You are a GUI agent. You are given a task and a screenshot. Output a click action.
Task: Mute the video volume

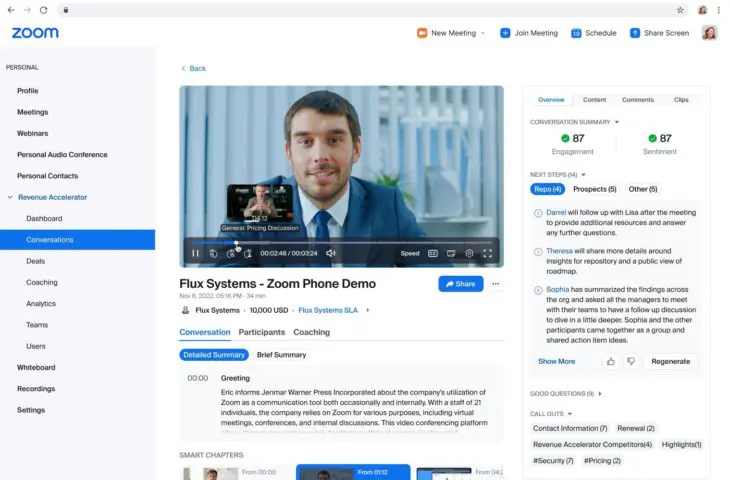331,254
